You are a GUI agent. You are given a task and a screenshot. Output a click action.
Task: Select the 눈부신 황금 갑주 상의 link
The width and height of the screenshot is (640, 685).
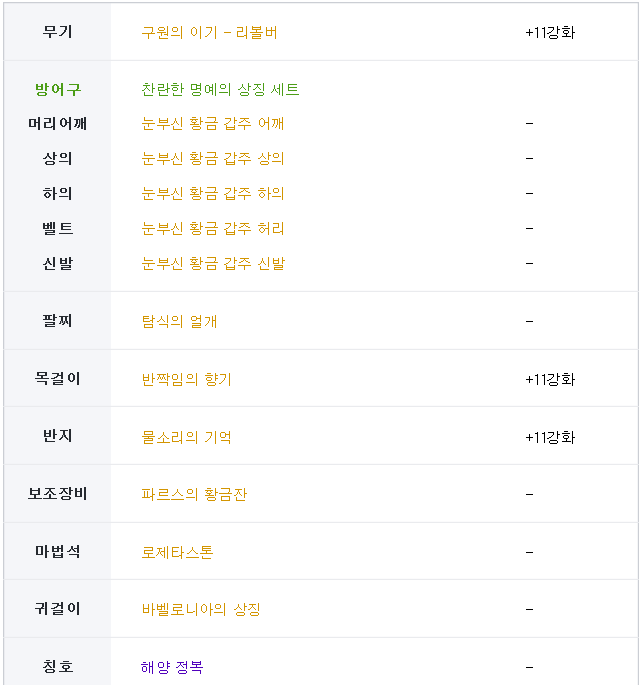[x=213, y=159]
